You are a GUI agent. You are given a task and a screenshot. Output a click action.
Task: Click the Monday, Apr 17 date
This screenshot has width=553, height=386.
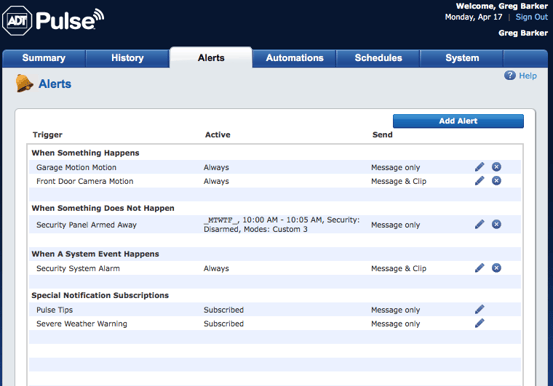[473, 17]
